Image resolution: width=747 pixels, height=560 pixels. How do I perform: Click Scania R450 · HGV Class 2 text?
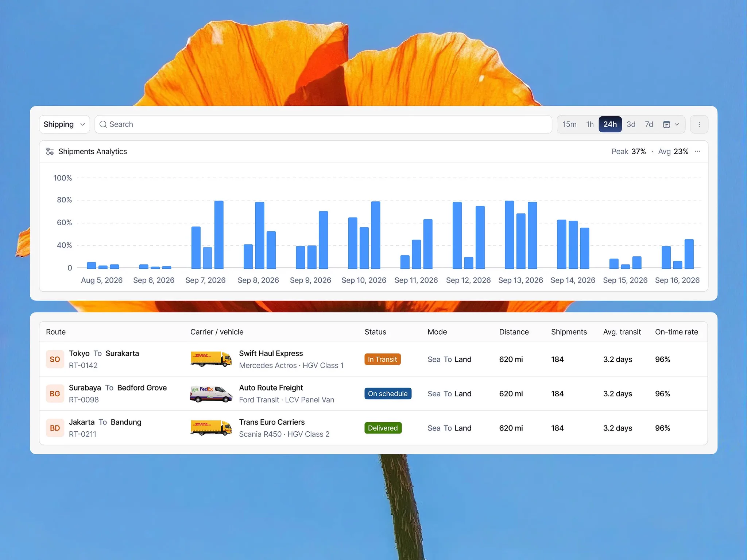coord(284,434)
